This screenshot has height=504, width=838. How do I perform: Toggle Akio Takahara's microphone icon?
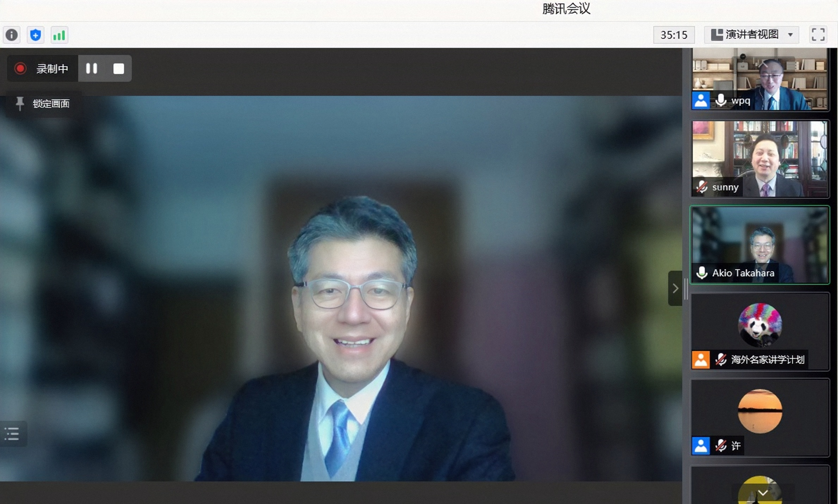702,273
